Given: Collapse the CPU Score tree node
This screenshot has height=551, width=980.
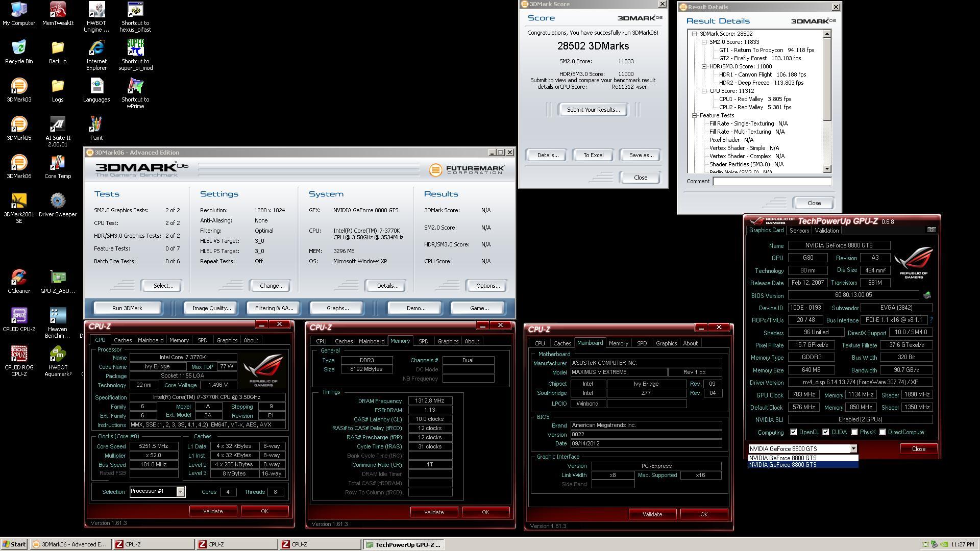Looking at the screenshot, I should 704,91.
